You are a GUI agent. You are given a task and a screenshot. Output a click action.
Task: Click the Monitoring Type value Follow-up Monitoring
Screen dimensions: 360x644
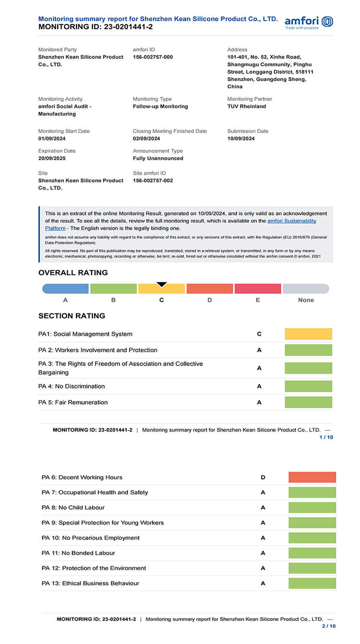(160, 107)
